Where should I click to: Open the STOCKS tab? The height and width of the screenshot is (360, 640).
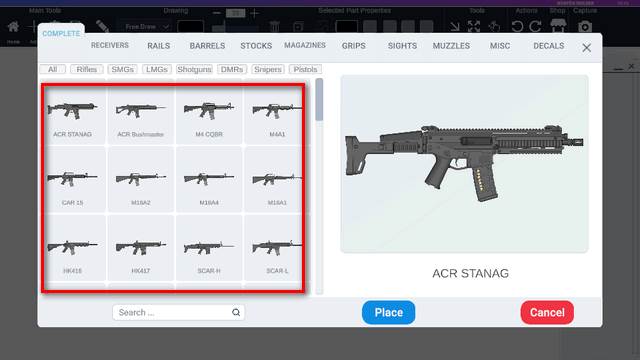(256, 46)
